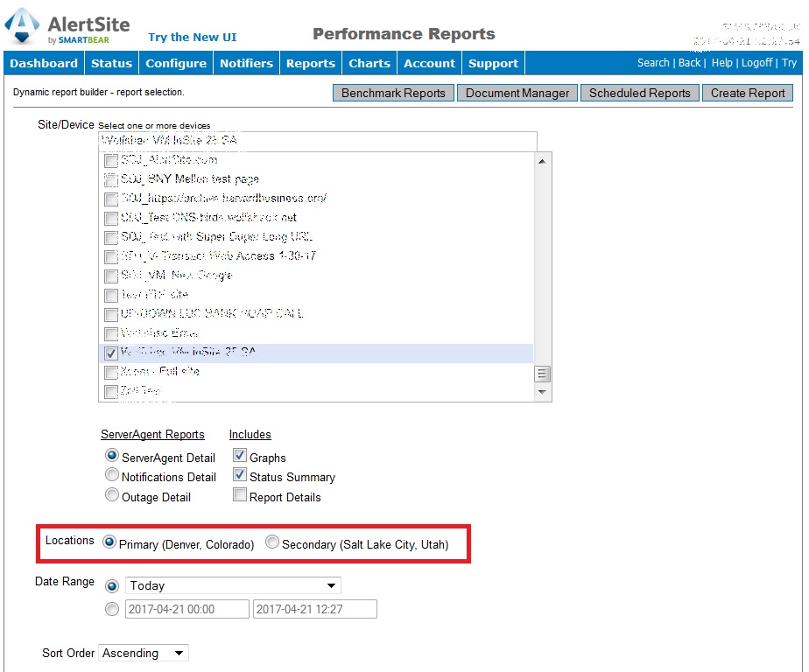The height and width of the screenshot is (672, 809).
Task: Uncheck the Status Summary checkbox
Action: point(240,474)
